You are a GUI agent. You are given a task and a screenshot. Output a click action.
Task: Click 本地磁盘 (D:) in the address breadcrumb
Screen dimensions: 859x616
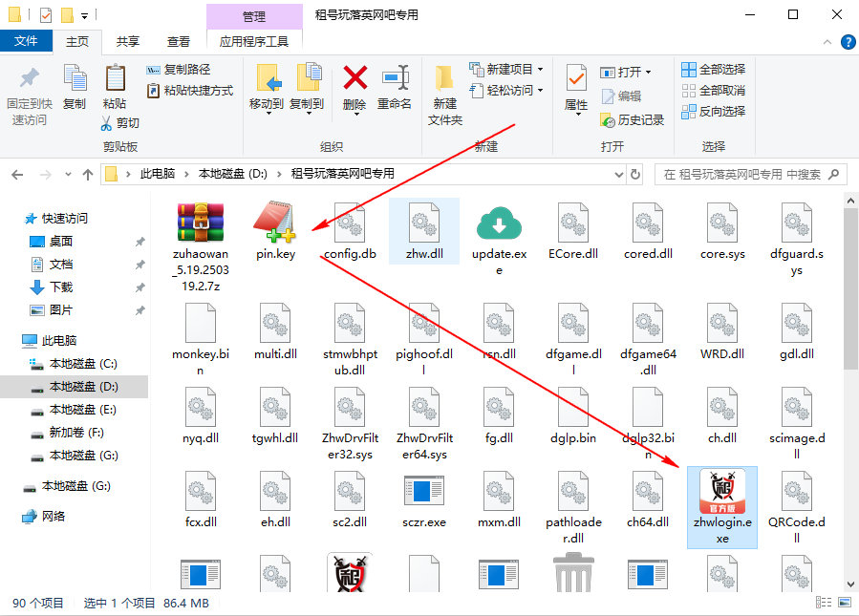(x=233, y=174)
